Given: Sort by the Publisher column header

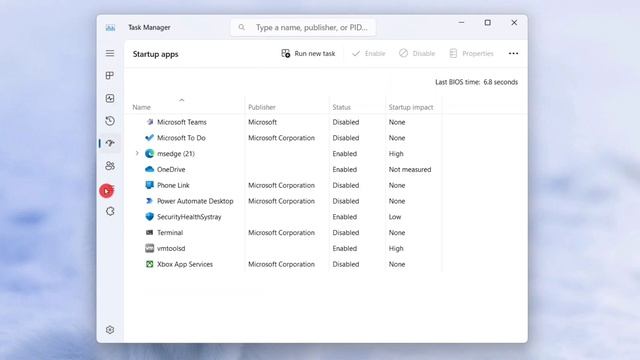Looking at the screenshot, I should (x=262, y=107).
